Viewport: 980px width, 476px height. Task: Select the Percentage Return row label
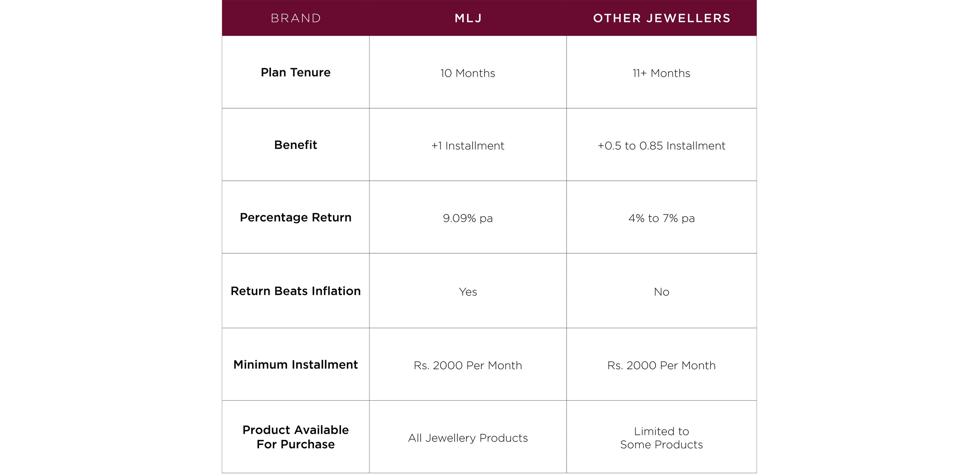point(296,217)
